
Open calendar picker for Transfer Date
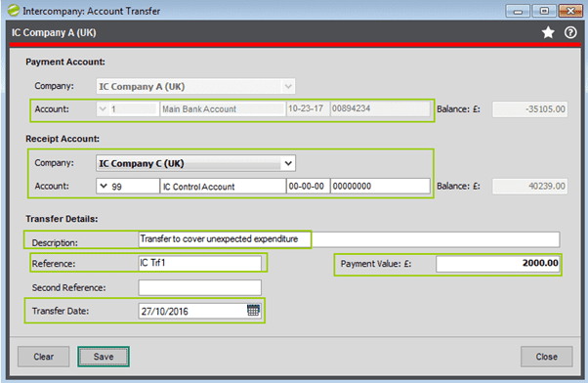[253, 311]
